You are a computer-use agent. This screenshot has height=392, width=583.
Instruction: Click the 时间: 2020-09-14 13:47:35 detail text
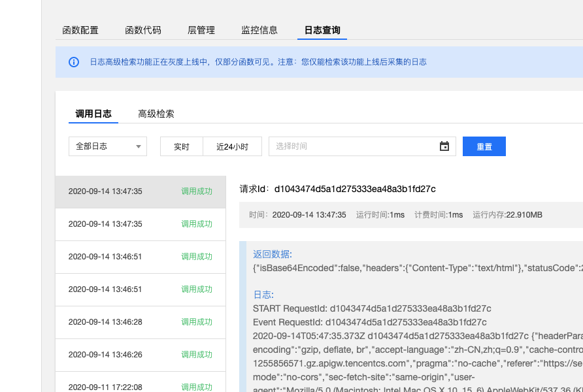[297, 215]
